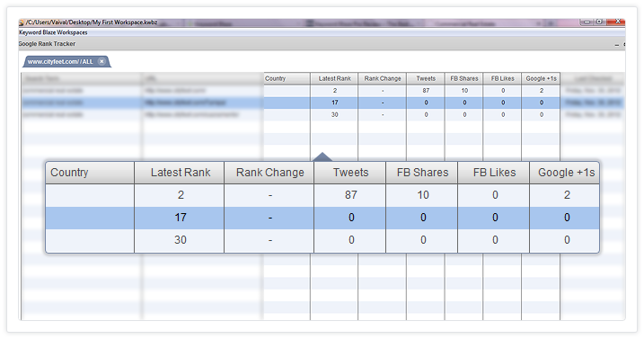The width and height of the screenshot is (644, 339).
Task: Select the 10 FB Shares cell in upper table
Action: point(464,91)
